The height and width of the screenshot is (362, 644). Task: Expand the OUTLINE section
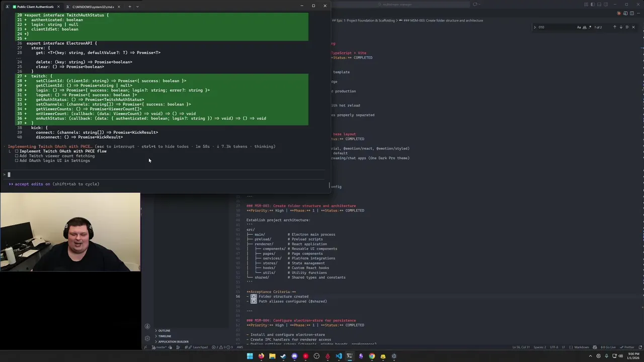point(164,331)
